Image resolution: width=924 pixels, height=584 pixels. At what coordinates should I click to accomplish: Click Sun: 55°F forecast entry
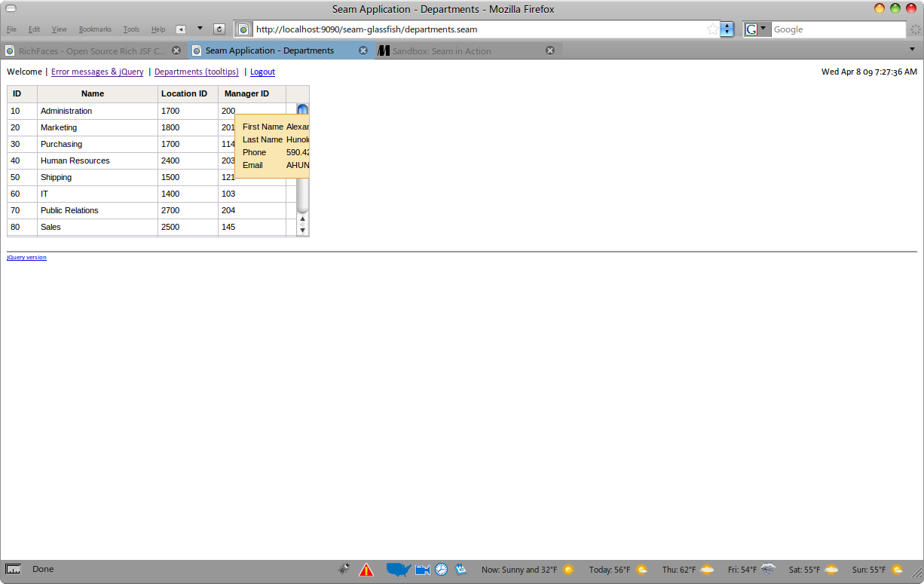869,570
